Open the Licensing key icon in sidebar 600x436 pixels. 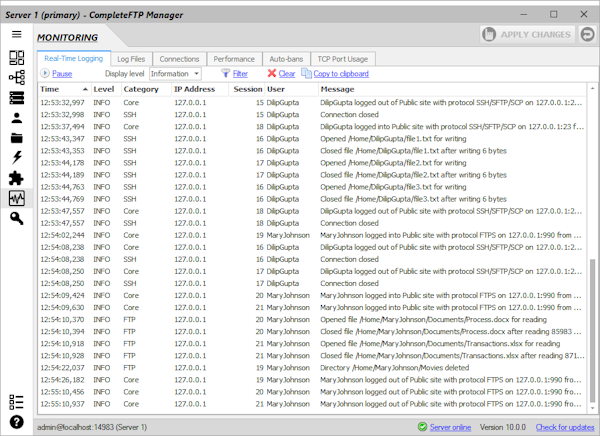(x=16, y=218)
